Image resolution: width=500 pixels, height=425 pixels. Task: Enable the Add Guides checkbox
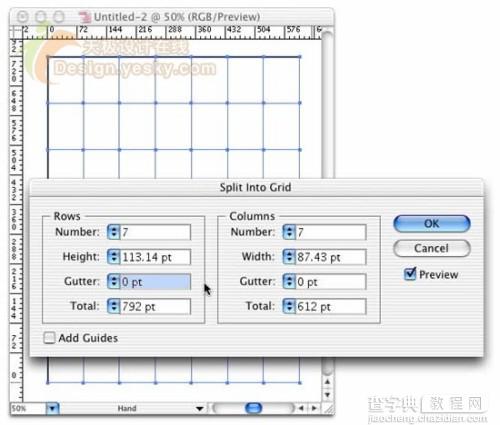[49, 338]
